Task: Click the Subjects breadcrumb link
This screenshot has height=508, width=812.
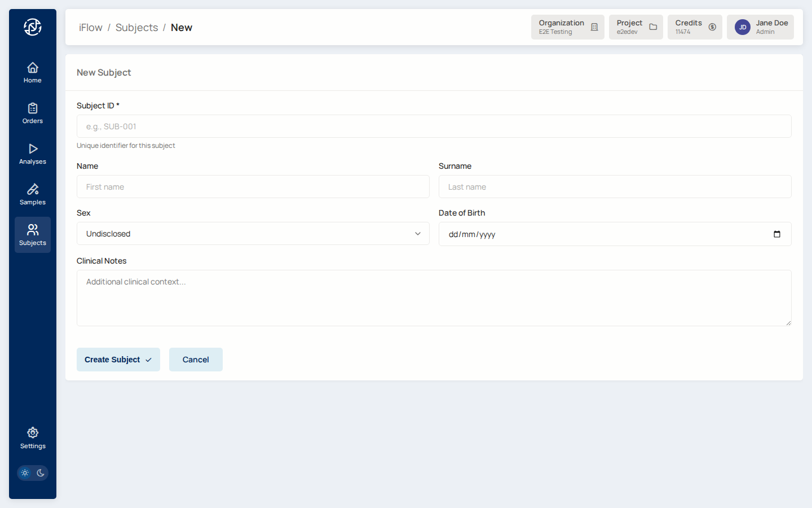Action: [136, 28]
